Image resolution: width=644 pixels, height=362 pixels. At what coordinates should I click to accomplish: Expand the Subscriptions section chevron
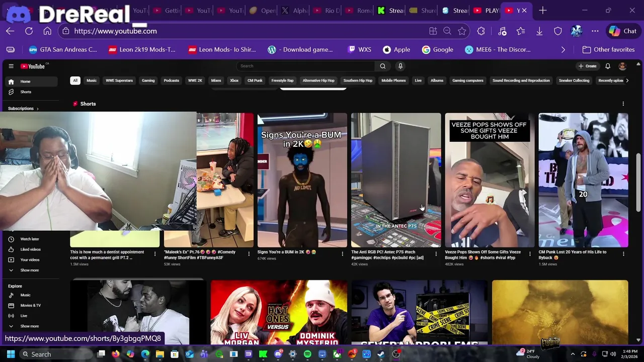(37, 109)
